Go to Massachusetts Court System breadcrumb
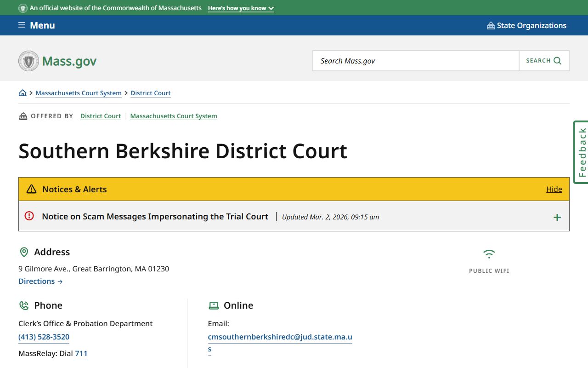Viewport: 588px width, 368px height. [79, 93]
